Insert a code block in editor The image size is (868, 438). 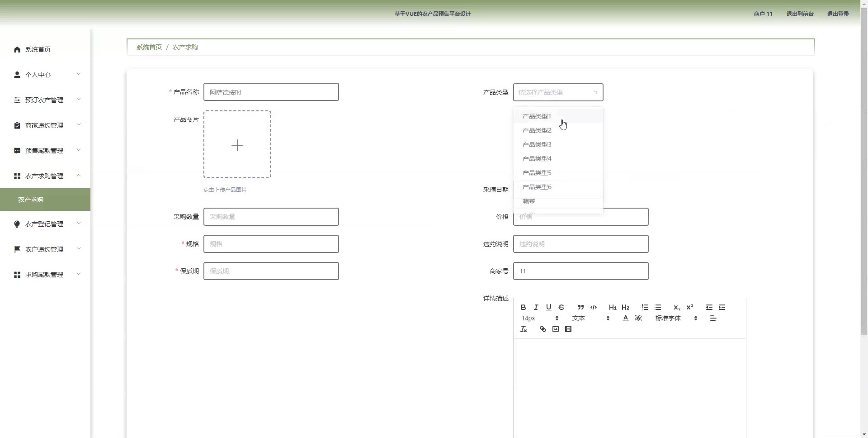[x=593, y=307]
